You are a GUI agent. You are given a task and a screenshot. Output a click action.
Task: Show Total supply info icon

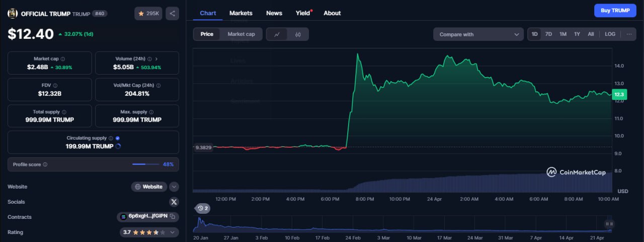pyautogui.click(x=64, y=112)
